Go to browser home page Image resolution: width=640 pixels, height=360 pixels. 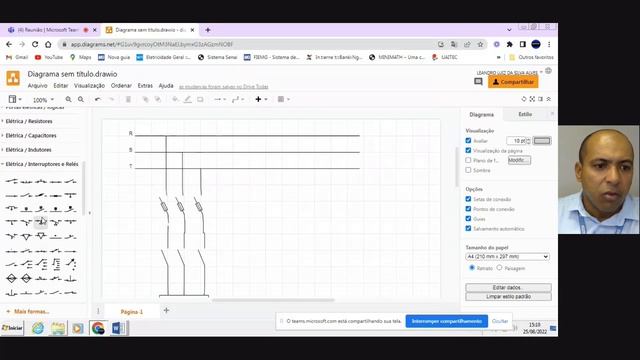[48, 44]
